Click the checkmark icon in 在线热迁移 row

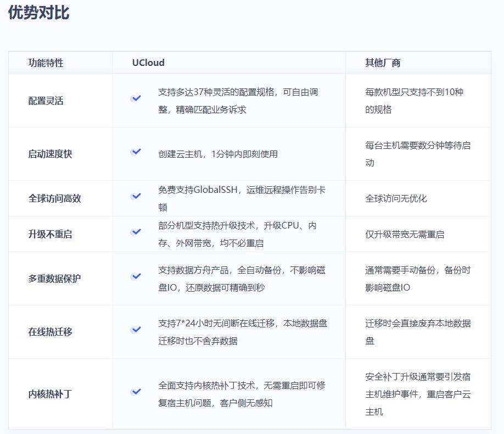click(136, 330)
